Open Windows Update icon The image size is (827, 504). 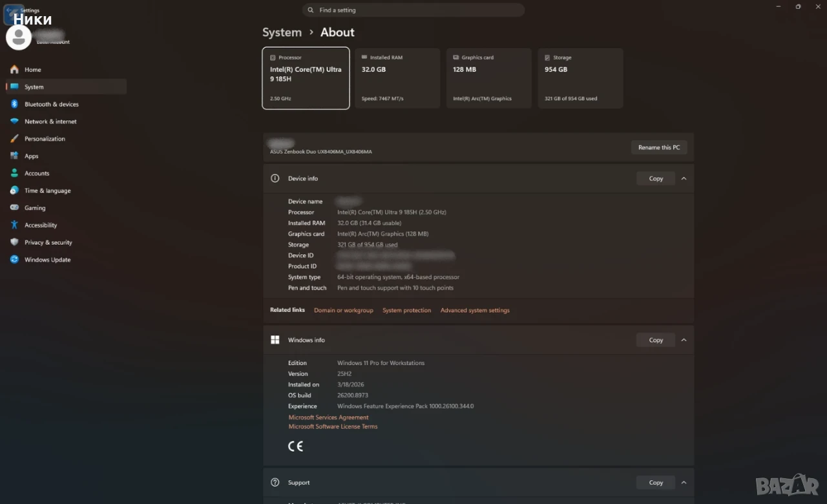point(14,260)
